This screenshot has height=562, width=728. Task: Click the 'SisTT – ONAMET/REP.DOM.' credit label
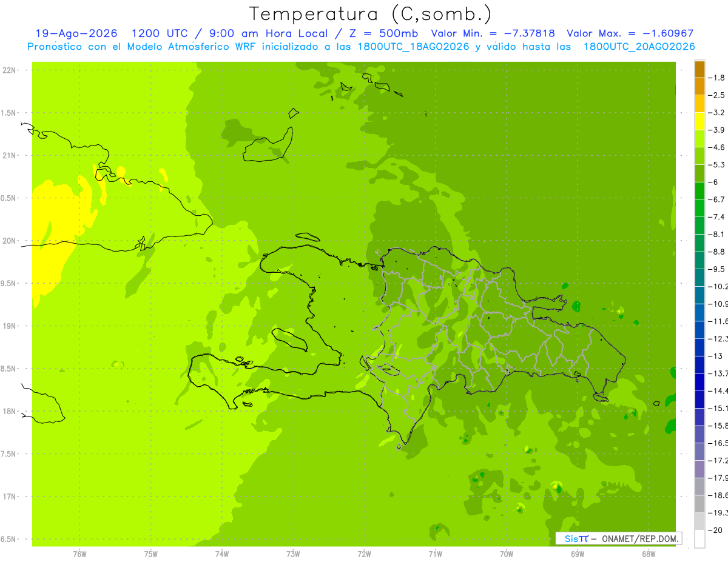click(x=619, y=538)
